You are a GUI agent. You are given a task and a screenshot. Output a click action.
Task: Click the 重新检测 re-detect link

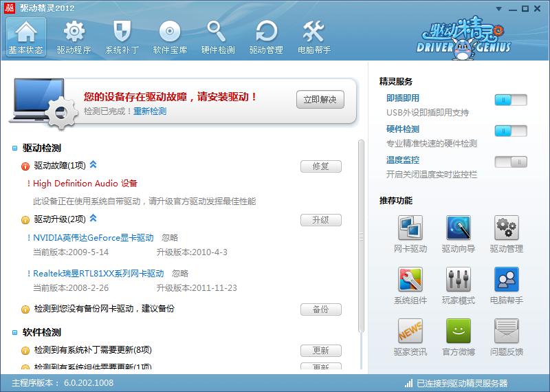150,111
